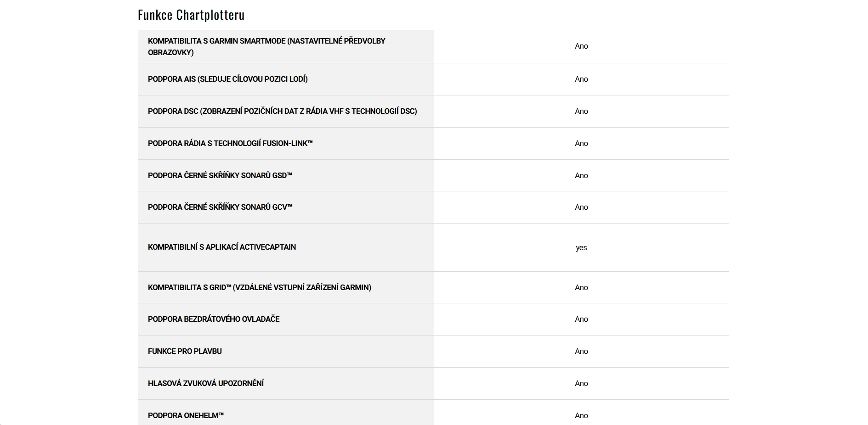
Task: Select the Podpora AIS row label
Action: click(x=227, y=79)
